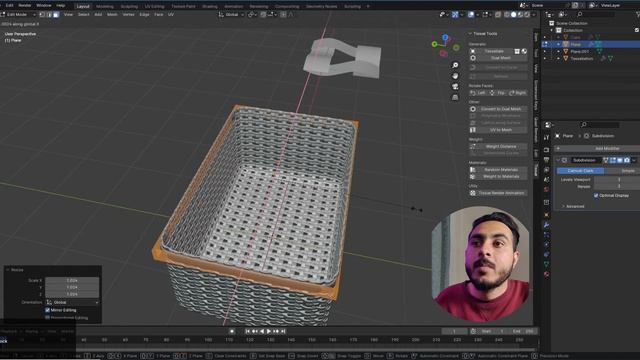Switch to the Sculpting workspace tab
The height and width of the screenshot is (360, 640).
point(129,6)
